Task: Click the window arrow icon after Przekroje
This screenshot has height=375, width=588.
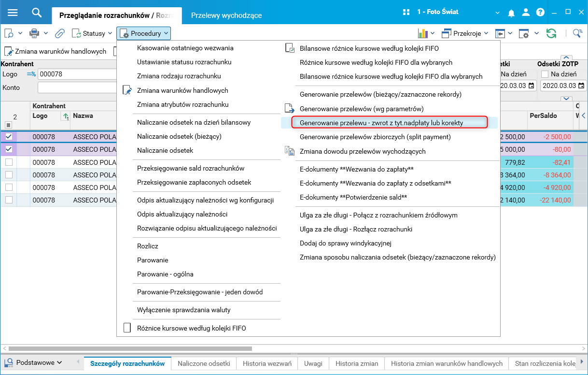Action: pyautogui.click(x=499, y=33)
